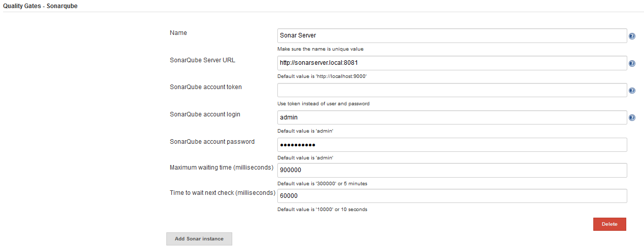Focus the Name field containing Sonar Server
Image resolution: width=644 pixels, height=247 pixels.
click(452, 35)
